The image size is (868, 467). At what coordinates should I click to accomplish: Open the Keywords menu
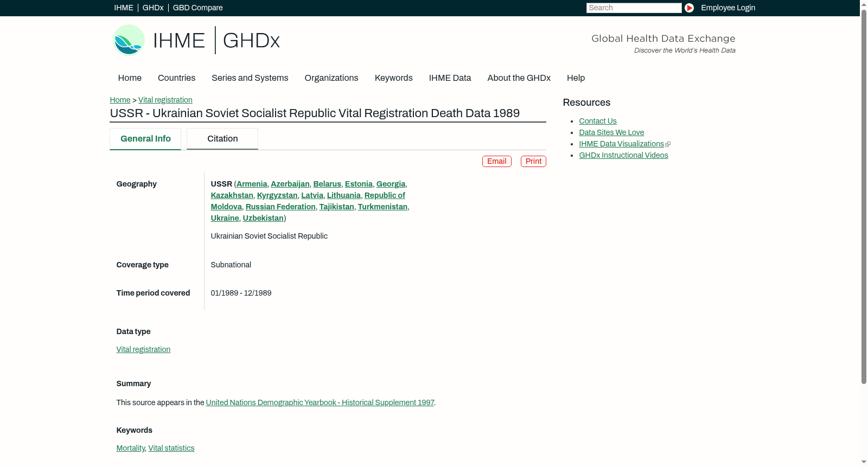pyautogui.click(x=394, y=78)
